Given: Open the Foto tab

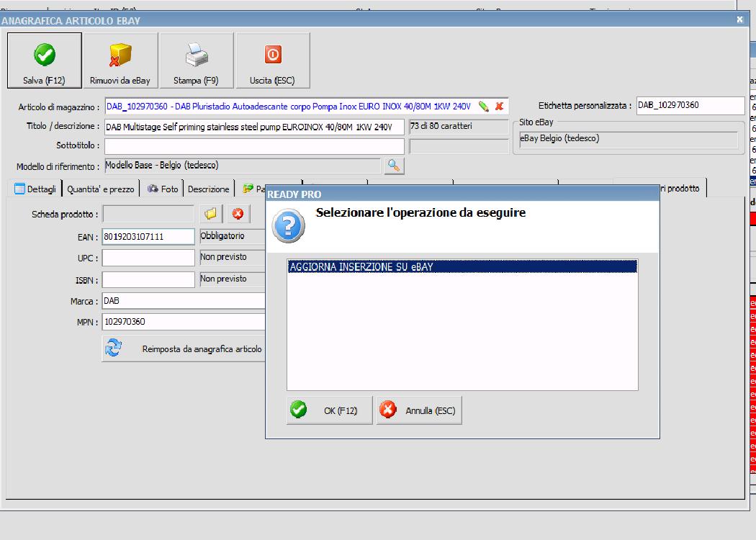Looking at the screenshot, I should pyautogui.click(x=163, y=189).
